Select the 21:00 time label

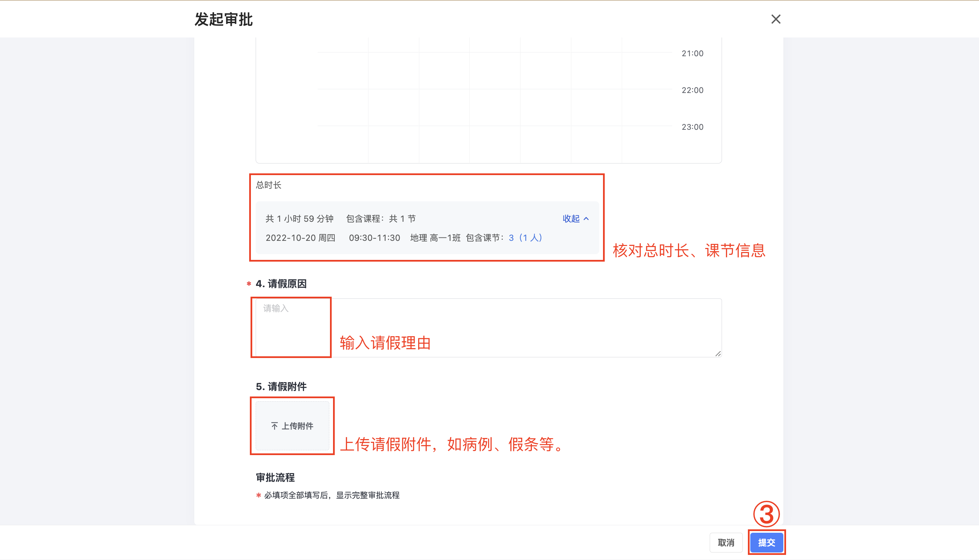click(x=692, y=53)
